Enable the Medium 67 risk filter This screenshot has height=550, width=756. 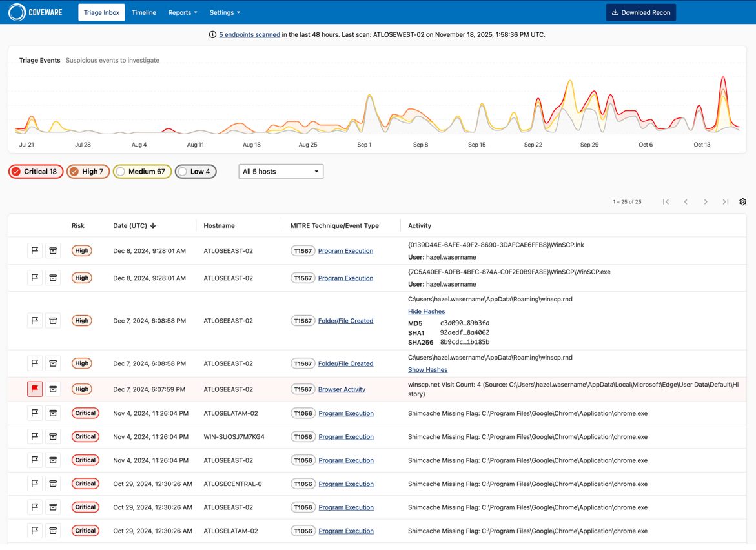(141, 172)
